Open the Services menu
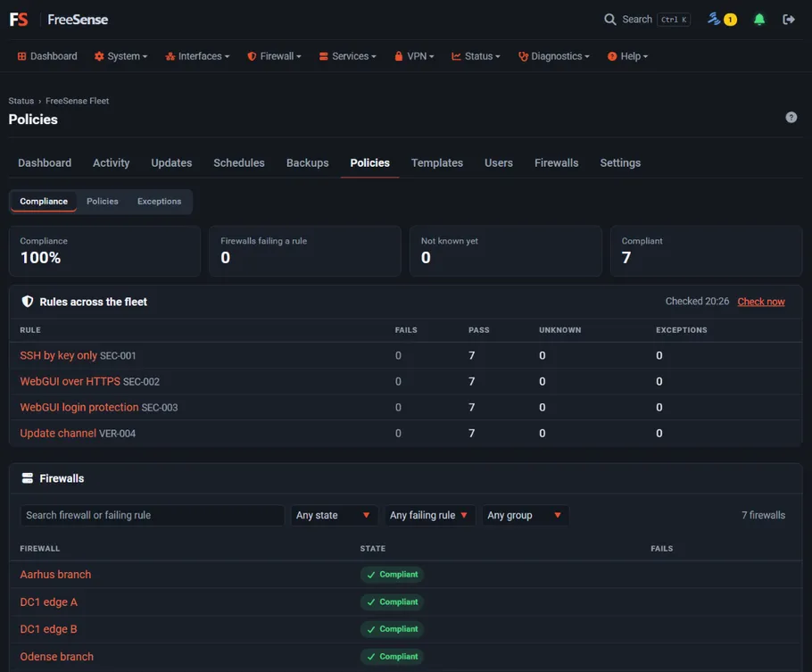The height and width of the screenshot is (672, 812). [347, 56]
